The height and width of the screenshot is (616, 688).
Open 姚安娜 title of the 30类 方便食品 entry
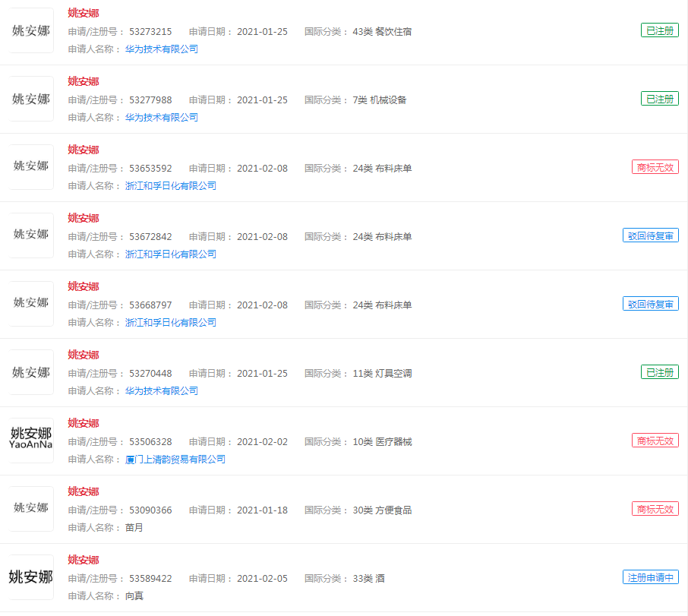(x=84, y=491)
